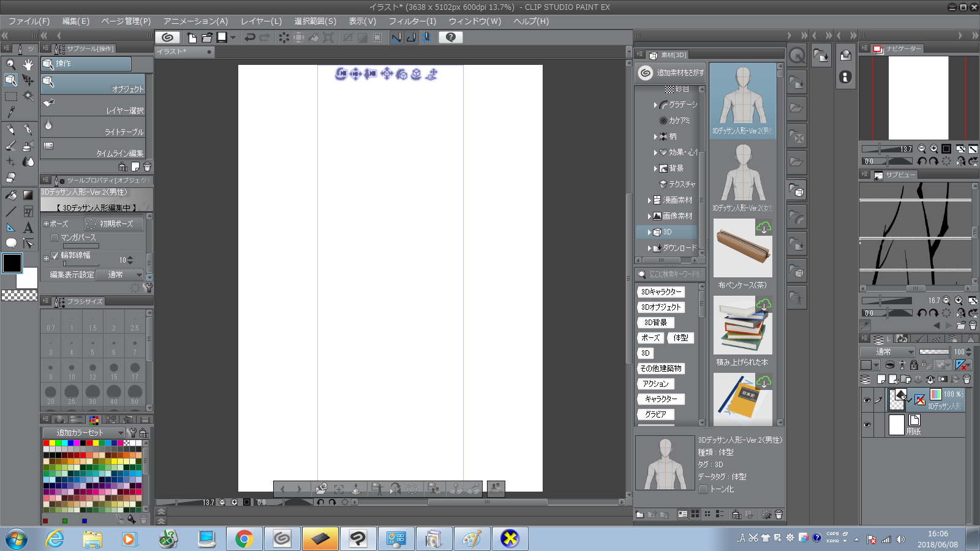
Task: Hide the 用紙 layer with eye icon
Action: (x=867, y=424)
